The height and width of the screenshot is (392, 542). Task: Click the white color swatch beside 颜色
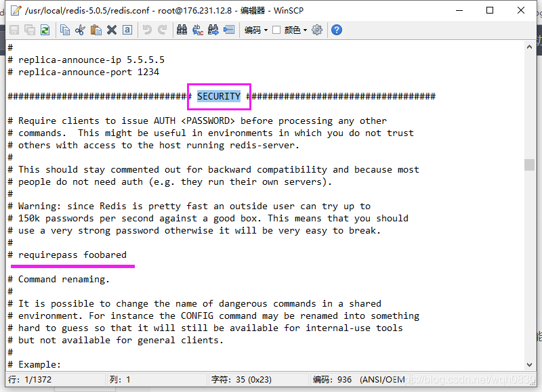pos(276,30)
